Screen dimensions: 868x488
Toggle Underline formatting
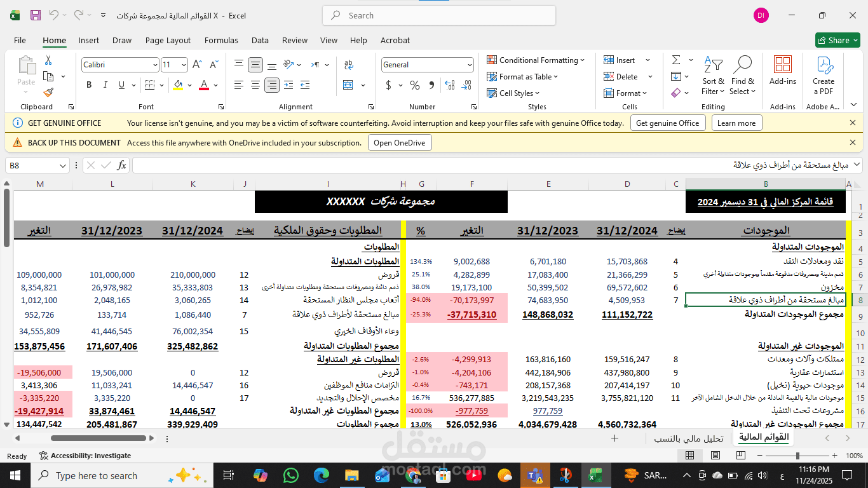(x=122, y=85)
